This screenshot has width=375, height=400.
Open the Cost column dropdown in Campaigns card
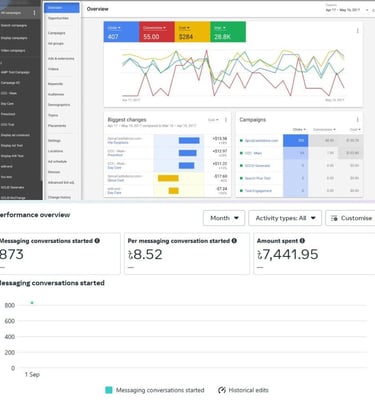click(x=355, y=129)
